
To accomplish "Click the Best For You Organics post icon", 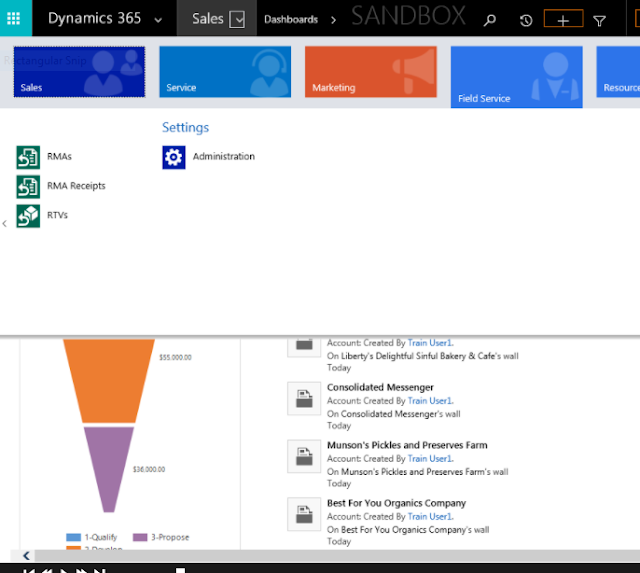I will (x=304, y=515).
